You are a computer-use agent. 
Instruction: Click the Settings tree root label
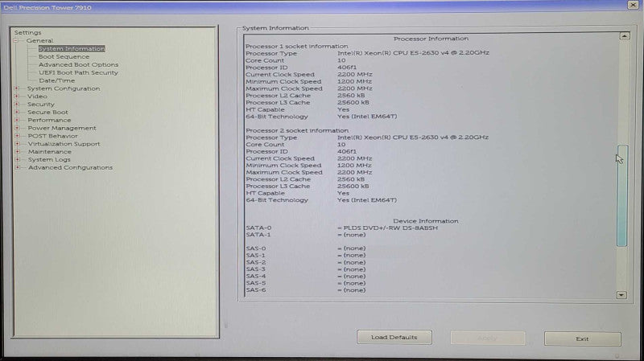tap(27, 32)
